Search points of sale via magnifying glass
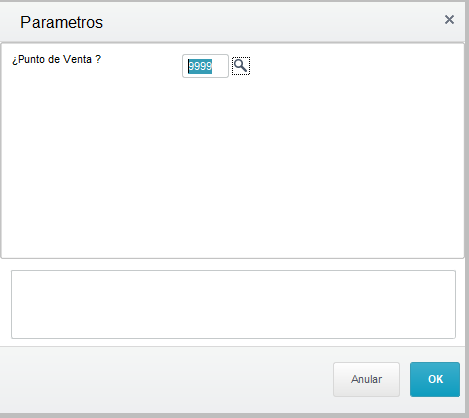This screenshot has height=418, width=469. click(x=241, y=66)
